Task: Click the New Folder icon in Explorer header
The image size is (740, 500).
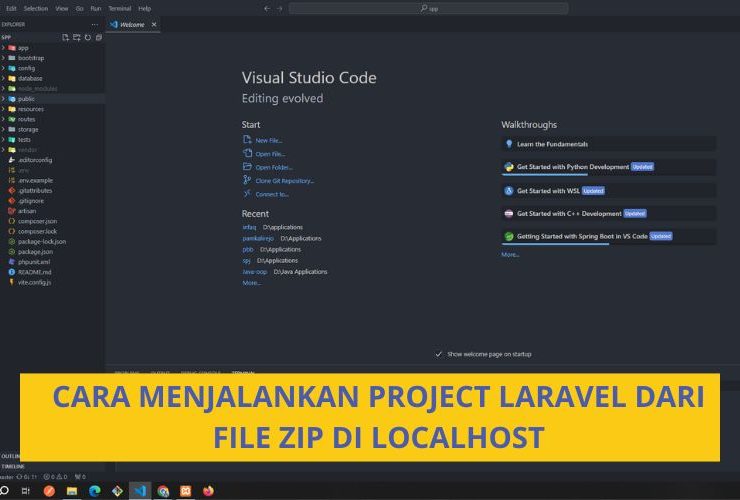Action: coord(76,37)
